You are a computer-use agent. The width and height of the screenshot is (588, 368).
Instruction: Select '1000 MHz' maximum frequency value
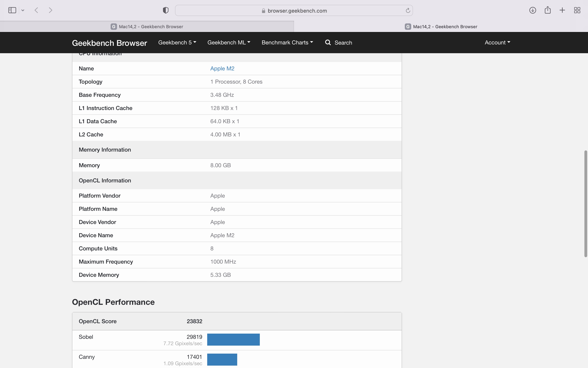(x=223, y=262)
